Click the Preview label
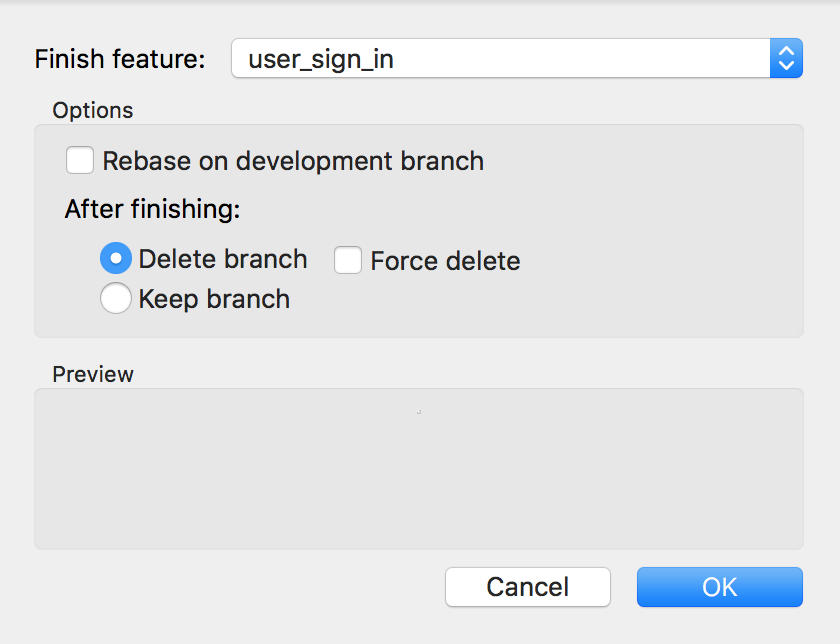This screenshot has height=644, width=840. (x=92, y=374)
